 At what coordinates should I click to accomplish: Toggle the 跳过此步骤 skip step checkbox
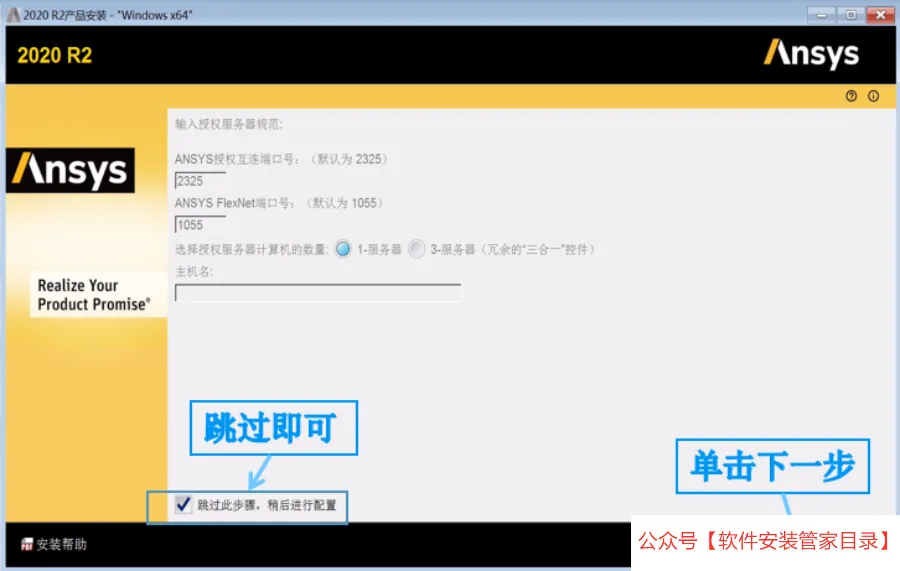click(x=183, y=504)
